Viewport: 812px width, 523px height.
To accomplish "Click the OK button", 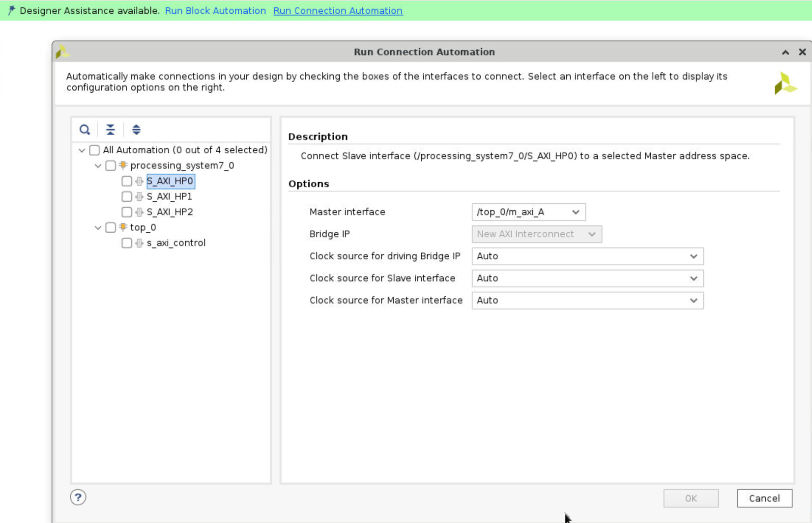I will 691,498.
